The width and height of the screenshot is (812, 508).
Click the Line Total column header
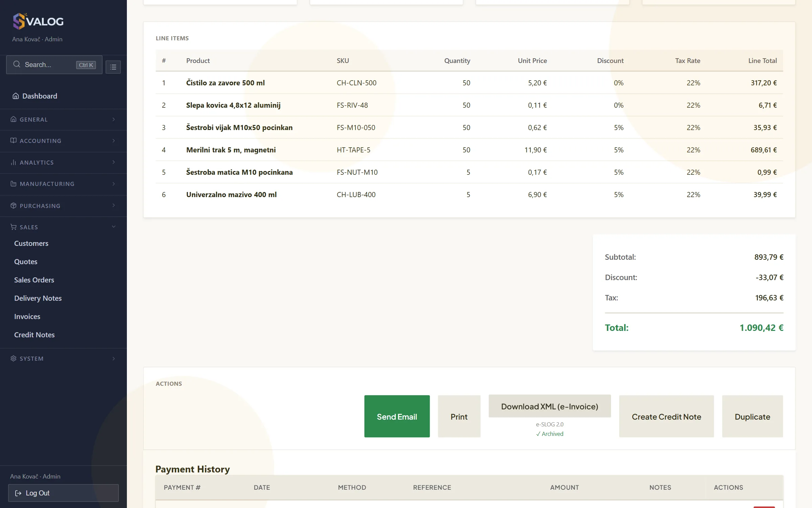click(762, 61)
